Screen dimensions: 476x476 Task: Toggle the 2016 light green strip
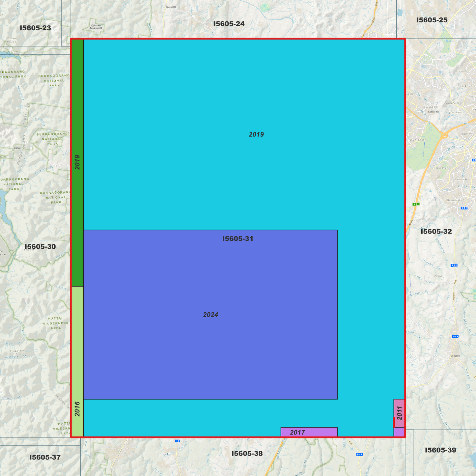point(77,362)
